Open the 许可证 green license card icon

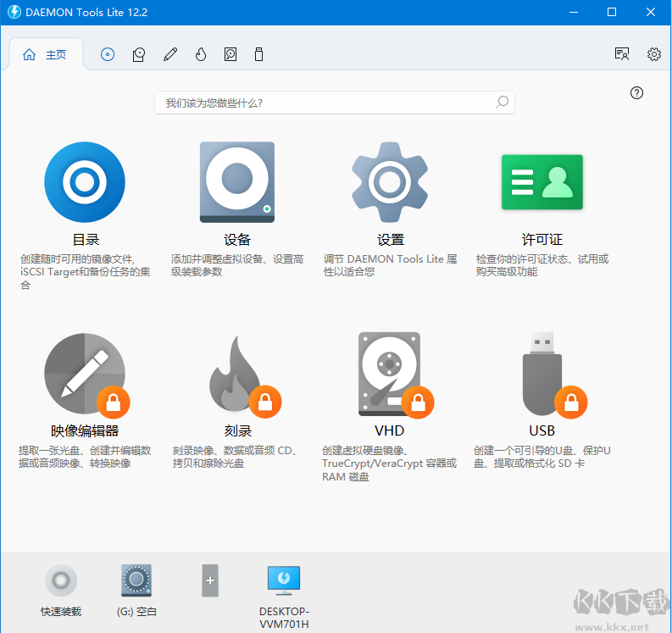click(542, 182)
